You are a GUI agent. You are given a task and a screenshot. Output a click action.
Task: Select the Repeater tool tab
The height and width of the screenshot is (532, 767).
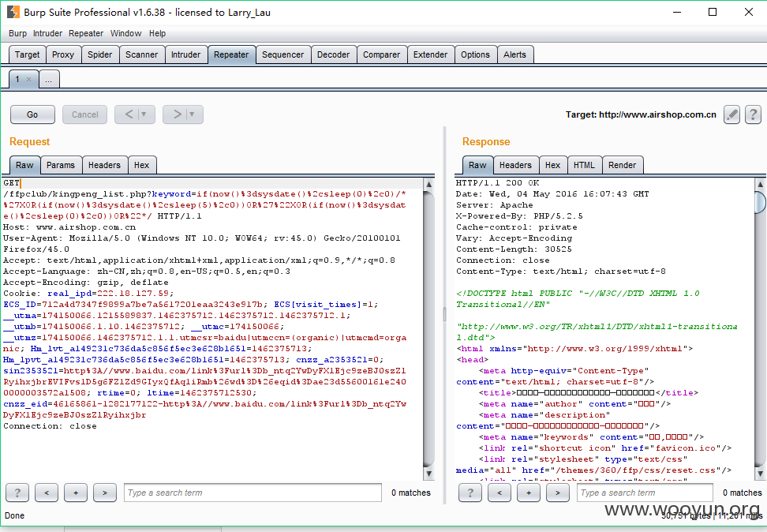coord(231,54)
